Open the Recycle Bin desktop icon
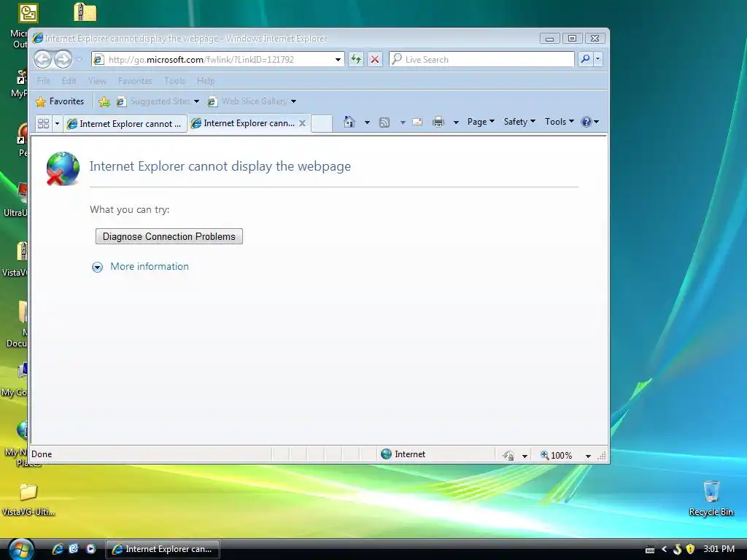The height and width of the screenshot is (560, 747). tap(711, 499)
